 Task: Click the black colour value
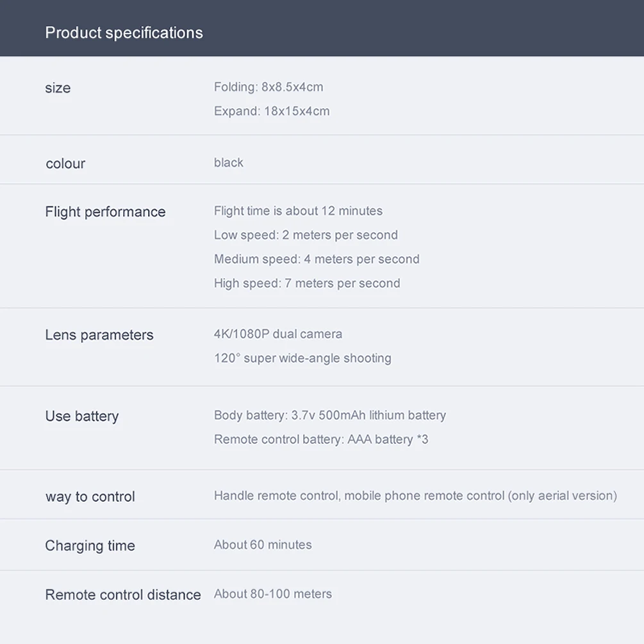coord(229,162)
